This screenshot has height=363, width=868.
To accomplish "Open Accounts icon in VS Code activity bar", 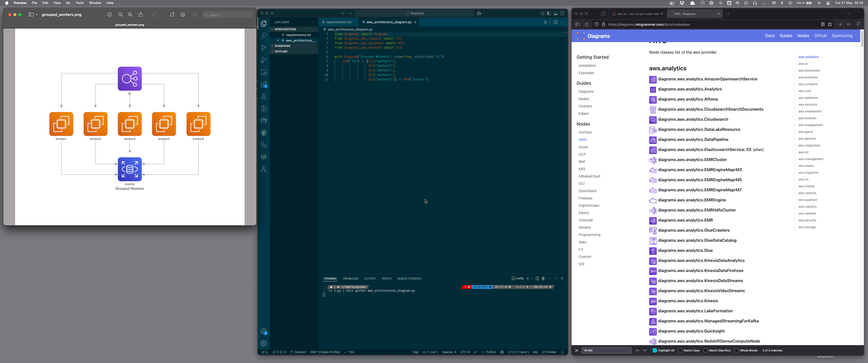I will [263, 331].
